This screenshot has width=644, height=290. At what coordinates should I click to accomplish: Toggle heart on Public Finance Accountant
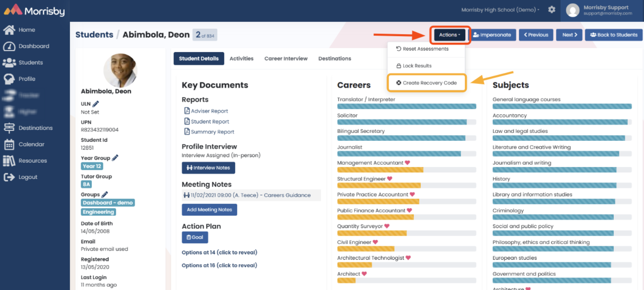click(409, 210)
